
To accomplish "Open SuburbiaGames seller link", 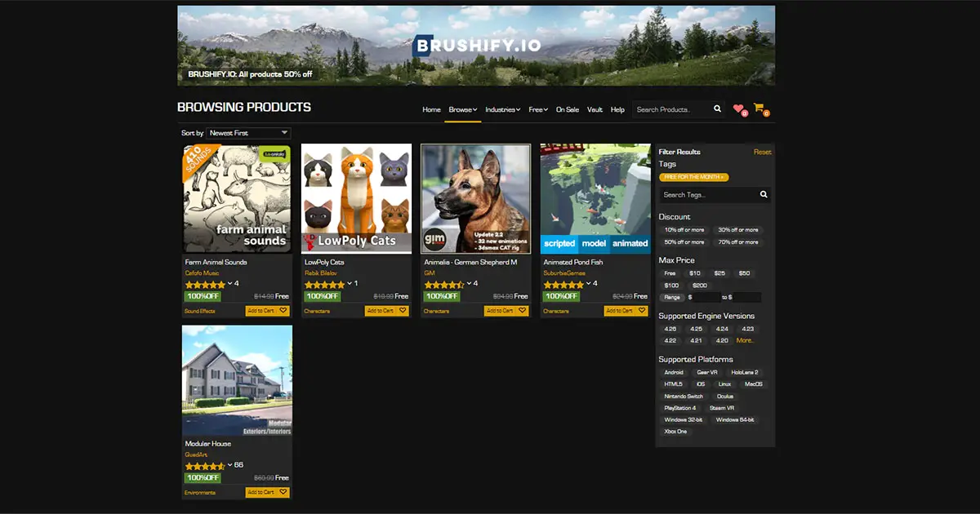I will tap(565, 273).
